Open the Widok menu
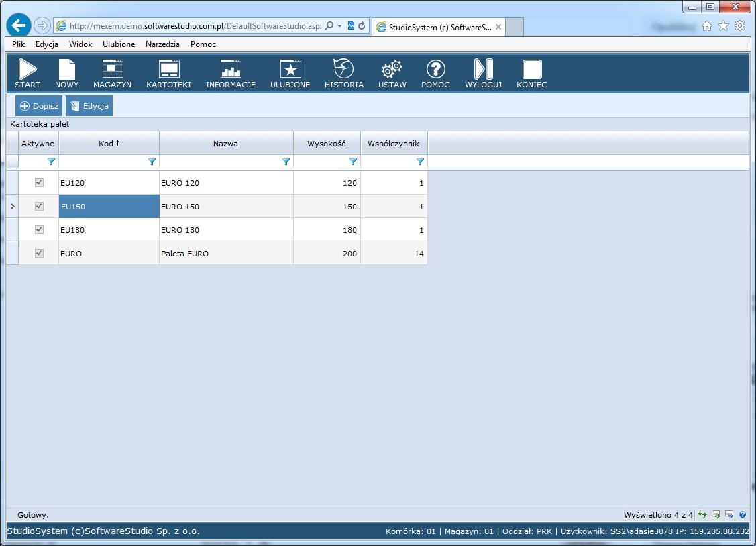The image size is (756, 546). point(80,44)
